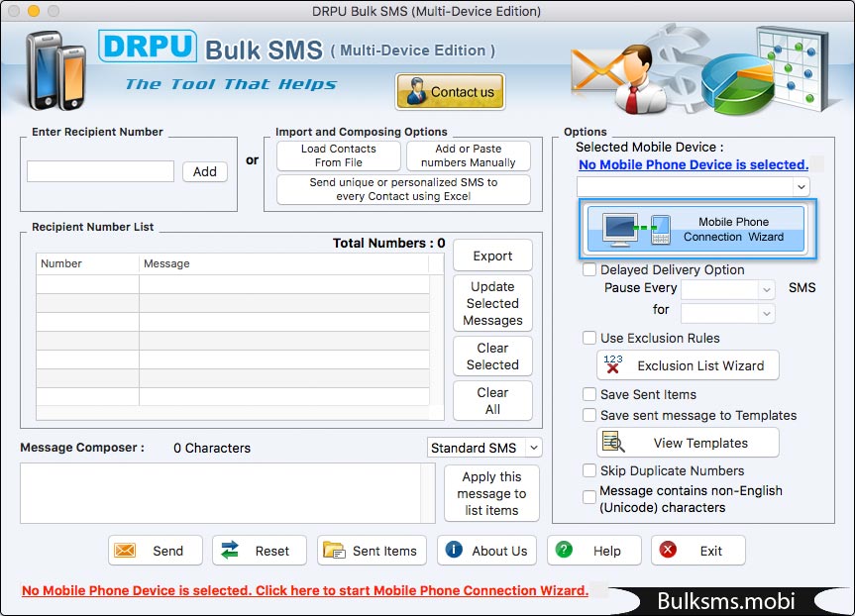Click Add or Paste numbers Manually
This screenshot has width=855, height=616.
tap(469, 155)
